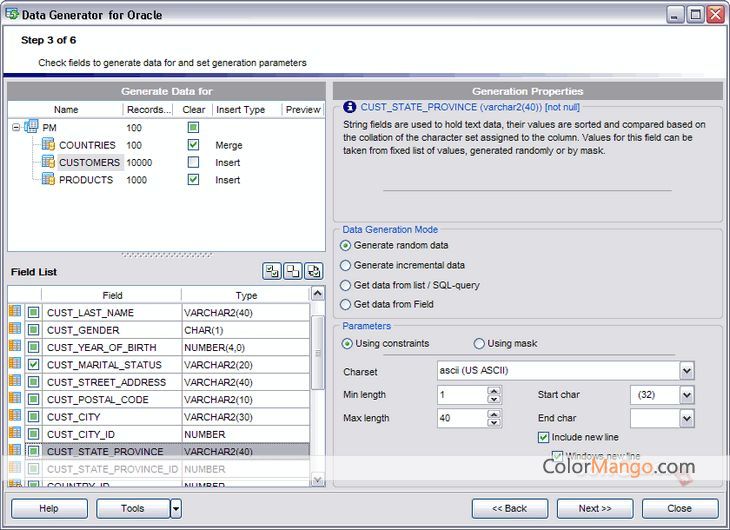
Task: Click the Name column header
Action: (66, 109)
